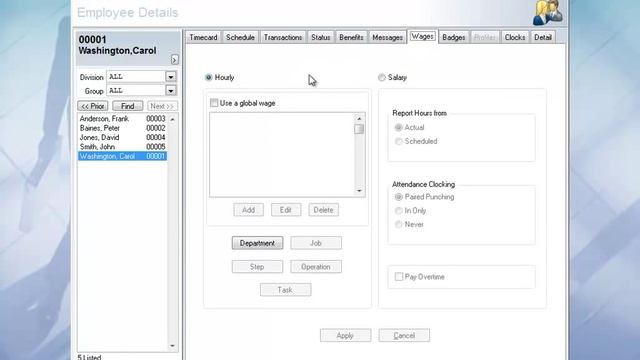Select Washington, Carol in employee list
Screen dimensions: 640x360
click(122, 156)
